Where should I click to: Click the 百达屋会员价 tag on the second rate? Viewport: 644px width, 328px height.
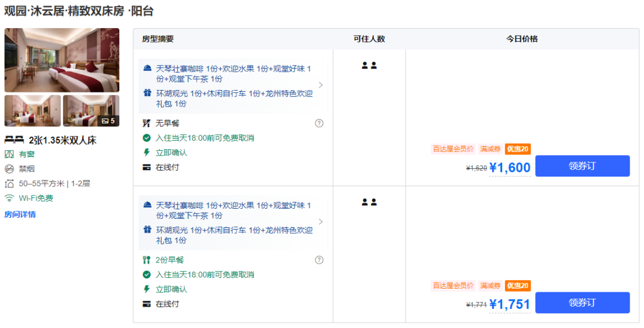[453, 286]
